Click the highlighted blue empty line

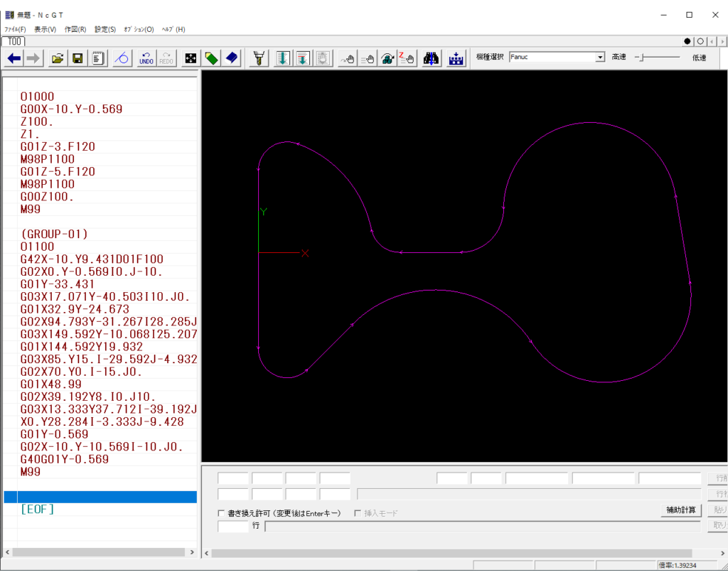[100, 497]
